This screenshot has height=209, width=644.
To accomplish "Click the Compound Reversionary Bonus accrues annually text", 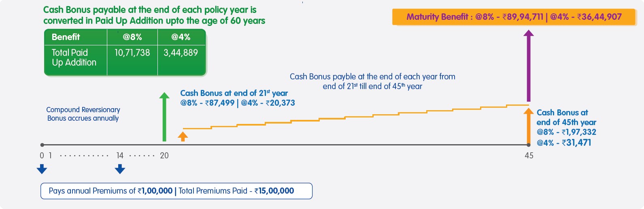I will pyautogui.click(x=83, y=114).
